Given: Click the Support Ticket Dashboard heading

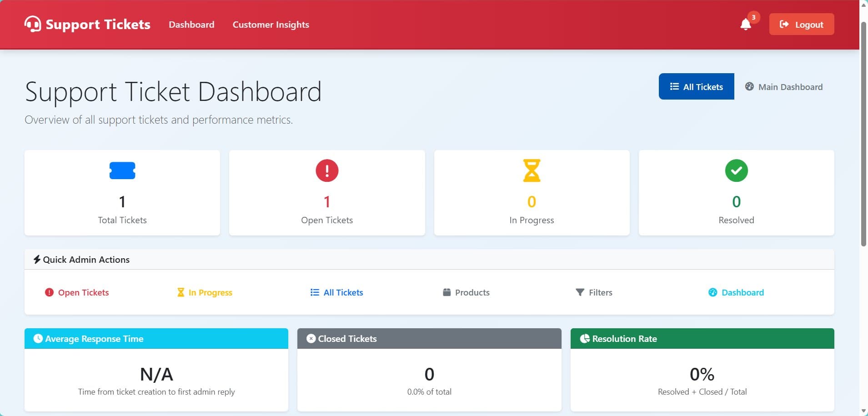Looking at the screenshot, I should [173, 92].
